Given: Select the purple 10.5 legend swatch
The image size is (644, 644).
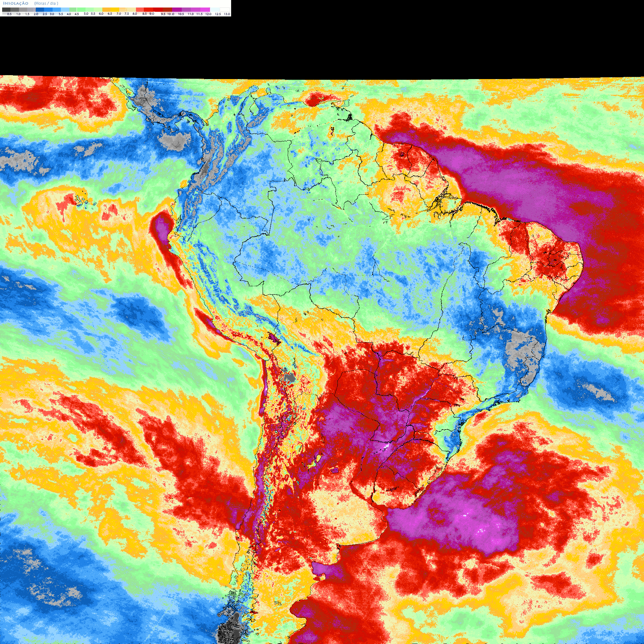Looking at the screenshot, I should pos(177,10).
